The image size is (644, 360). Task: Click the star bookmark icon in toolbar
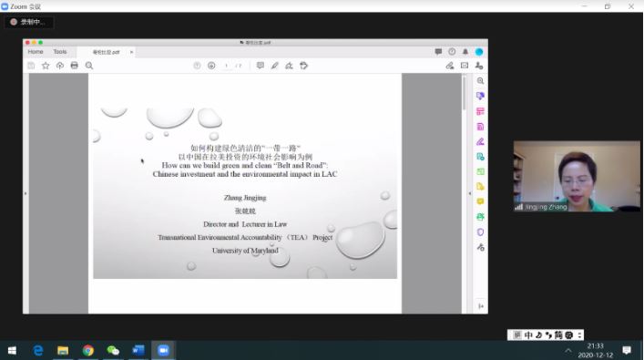[x=46, y=66]
